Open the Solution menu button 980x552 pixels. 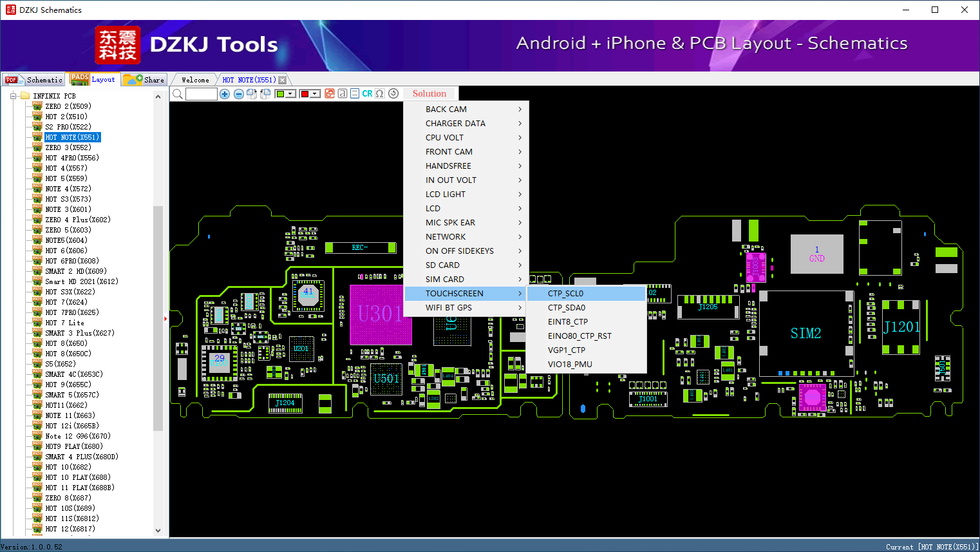coord(429,93)
